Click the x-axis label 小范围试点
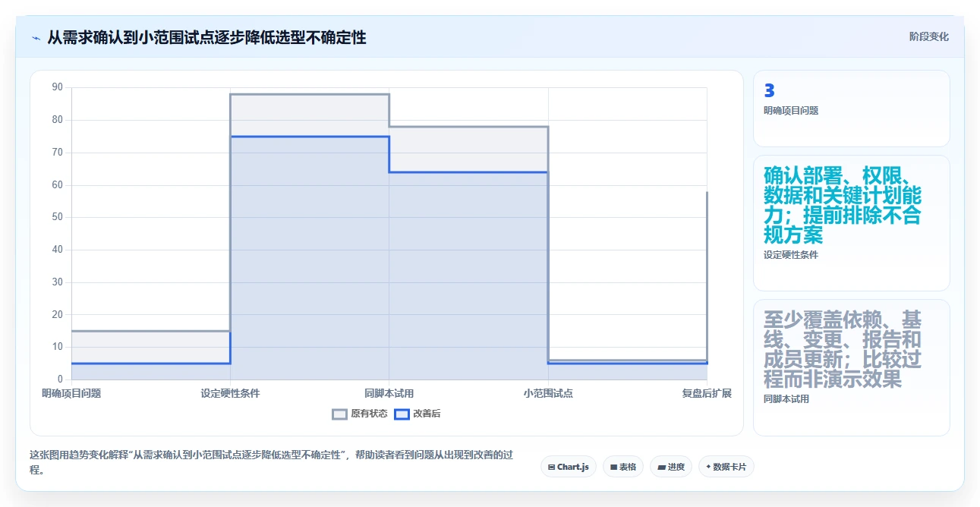Image resolution: width=980 pixels, height=507 pixels. (548, 393)
